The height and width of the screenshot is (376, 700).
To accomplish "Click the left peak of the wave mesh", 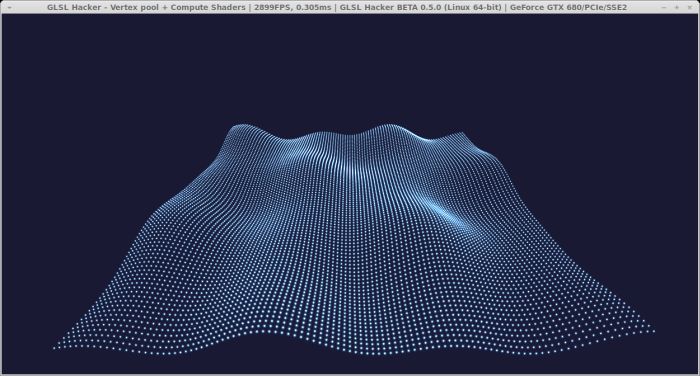I will click(x=242, y=127).
